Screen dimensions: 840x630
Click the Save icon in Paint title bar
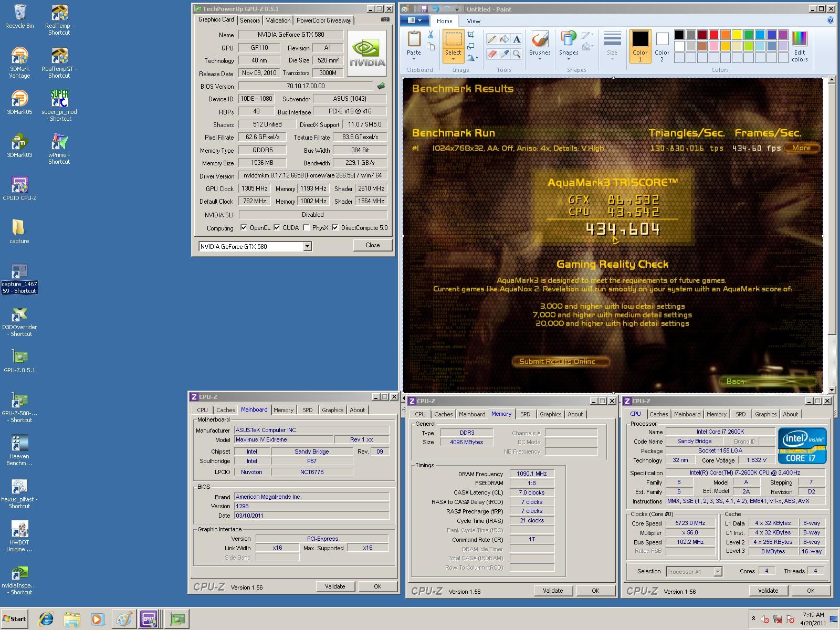point(424,9)
